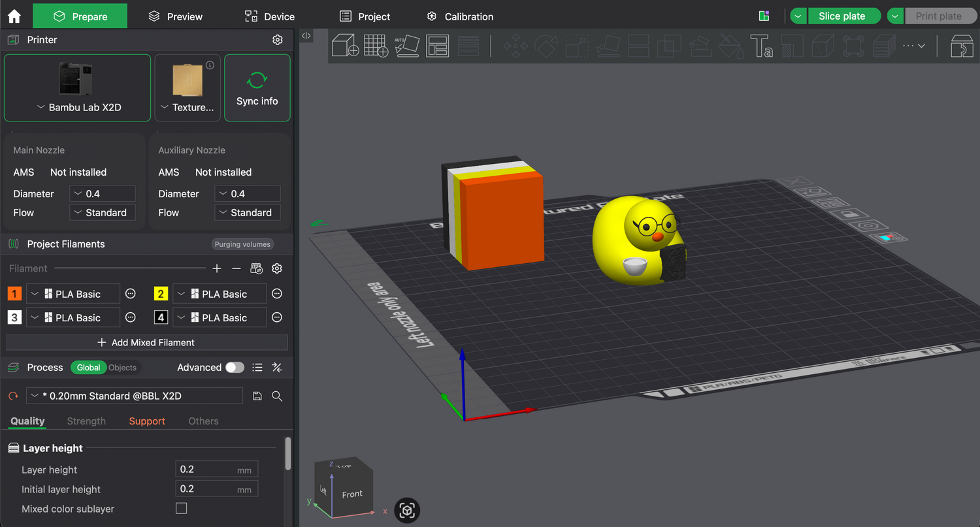Screen dimensions: 980x527
Task: Reset the modified process preset arrow icon
Action: (x=13, y=396)
